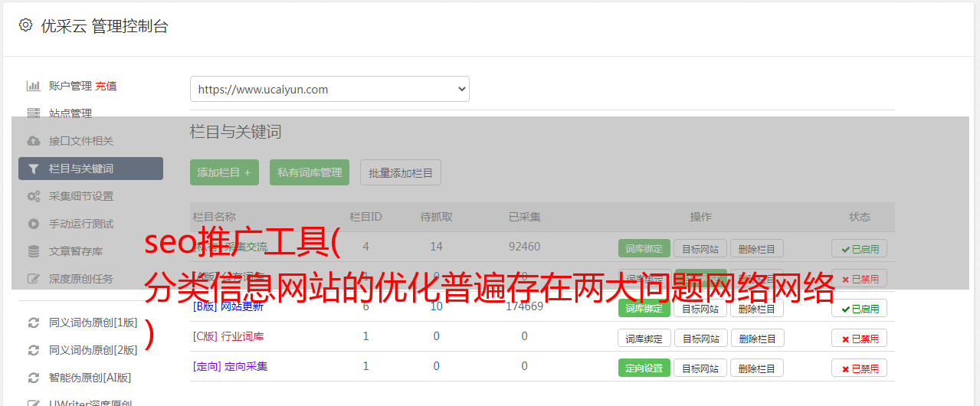Click the 添加栏目 + button
Image resolution: width=980 pixels, height=406 pixels.
point(225,172)
